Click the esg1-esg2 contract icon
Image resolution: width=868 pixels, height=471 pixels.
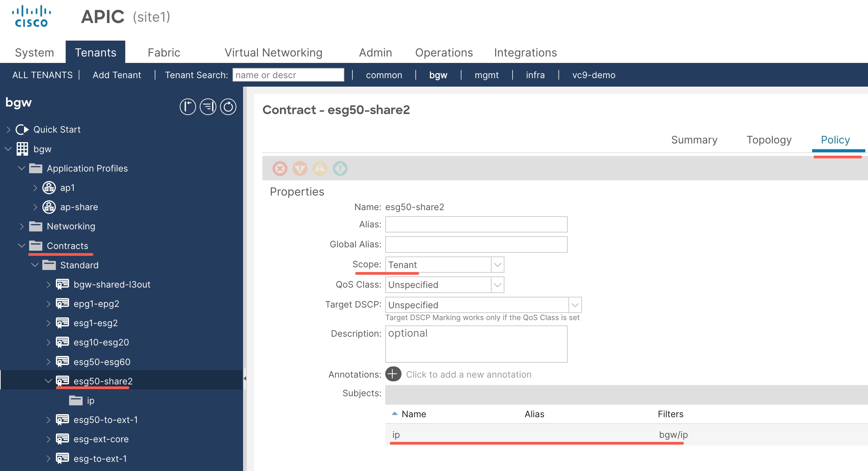(x=62, y=323)
